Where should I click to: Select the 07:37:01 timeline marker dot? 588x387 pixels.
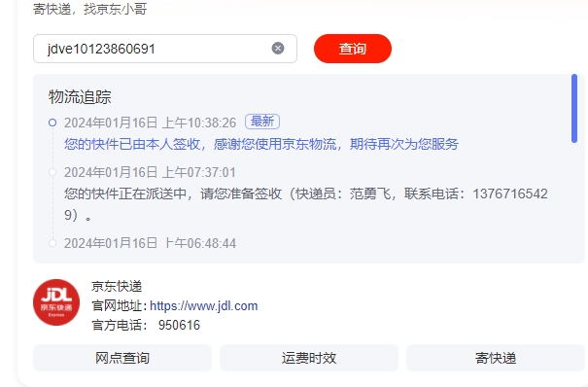pyautogui.click(x=52, y=172)
